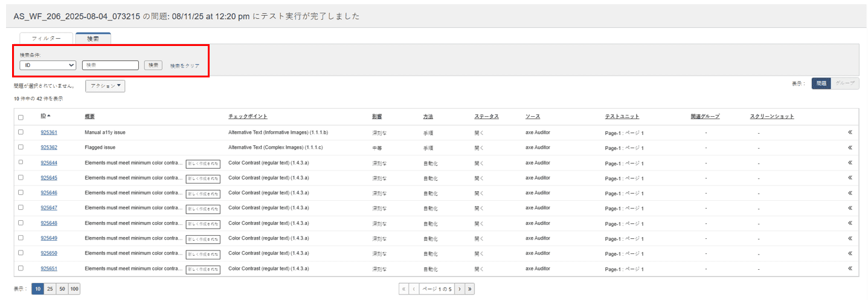Screen dimensions: 868x300
Task: Click the 検索をクリア link
Action: tap(184, 65)
